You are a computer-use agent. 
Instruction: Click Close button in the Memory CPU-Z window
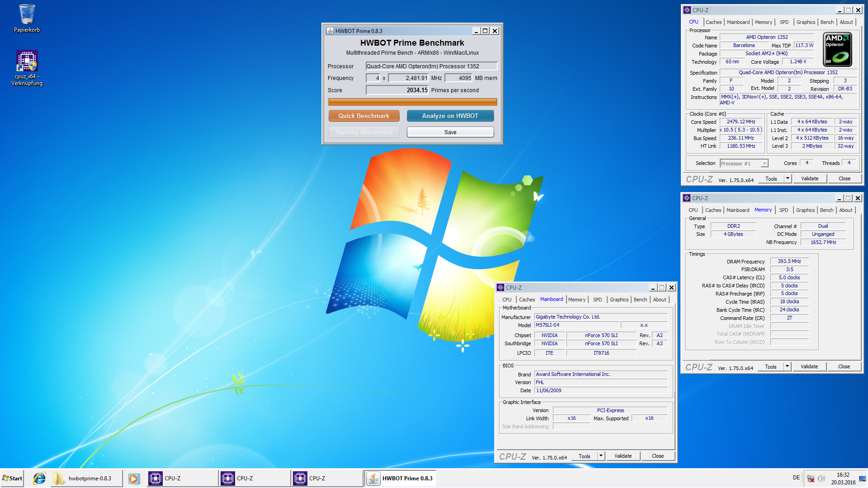[844, 366]
